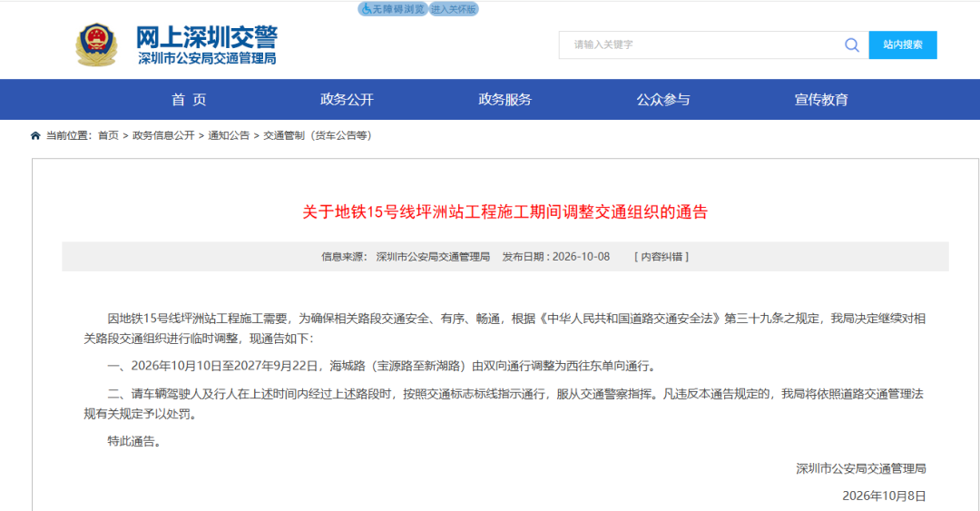Click the magnifier icon in search box
The image size is (980, 511).
coord(851,45)
